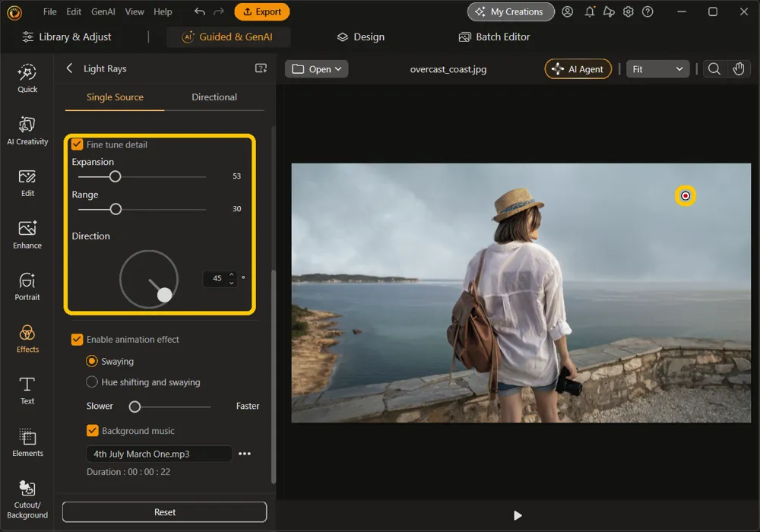The width and height of the screenshot is (760, 532).
Task: Select Hue shifting and swaying option
Action: [92, 382]
